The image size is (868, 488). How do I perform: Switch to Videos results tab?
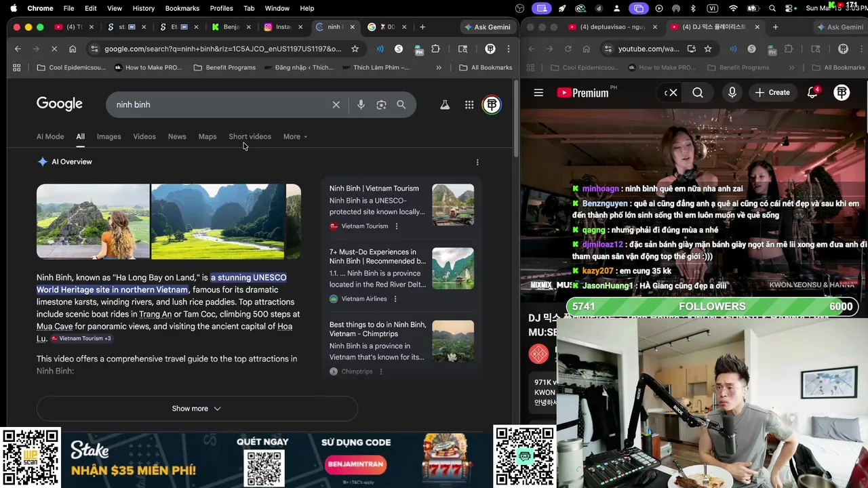tap(144, 136)
